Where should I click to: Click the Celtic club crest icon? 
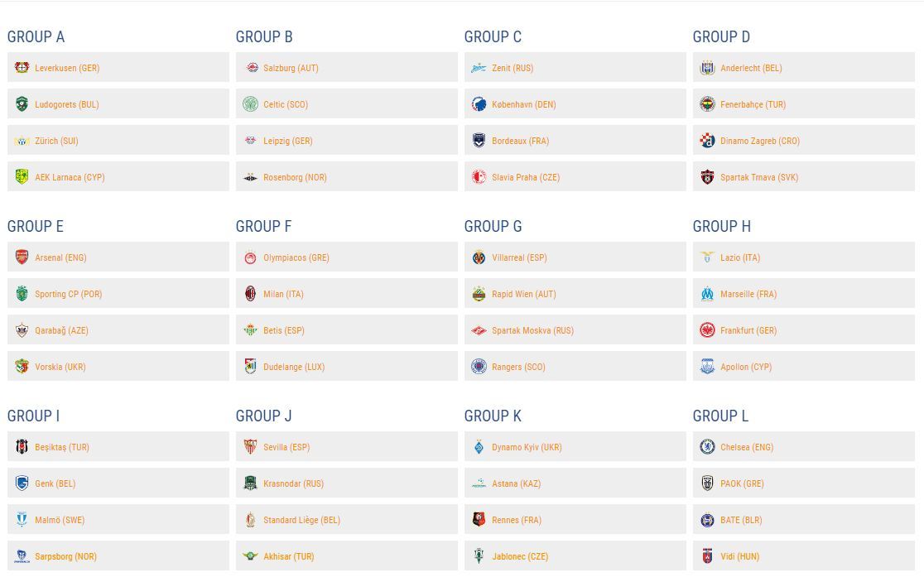(250, 103)
